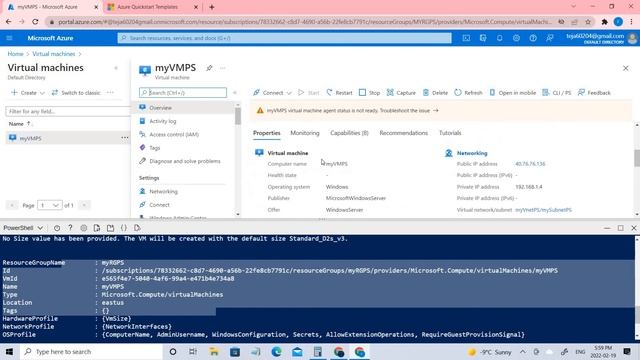The width and height of the screenshot is (640, 360).
Task: Switch to the Recommendations tab
Action: pyautogui.click(x=404, y=133)
